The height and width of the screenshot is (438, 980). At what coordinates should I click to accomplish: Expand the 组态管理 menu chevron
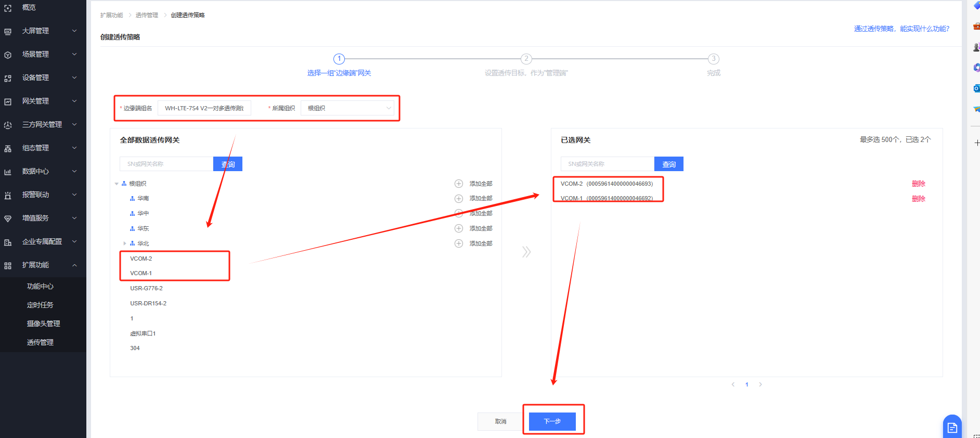pos(74,148)
